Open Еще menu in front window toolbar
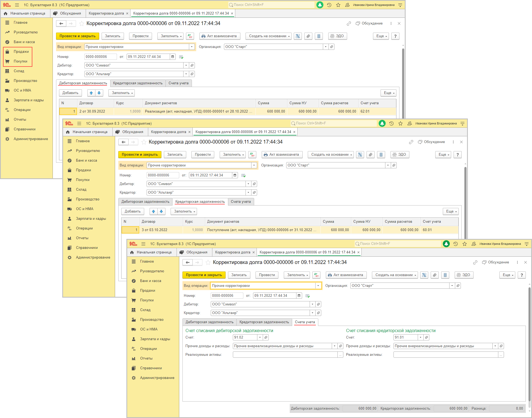532x418 pixels. (x=507, y=275)
